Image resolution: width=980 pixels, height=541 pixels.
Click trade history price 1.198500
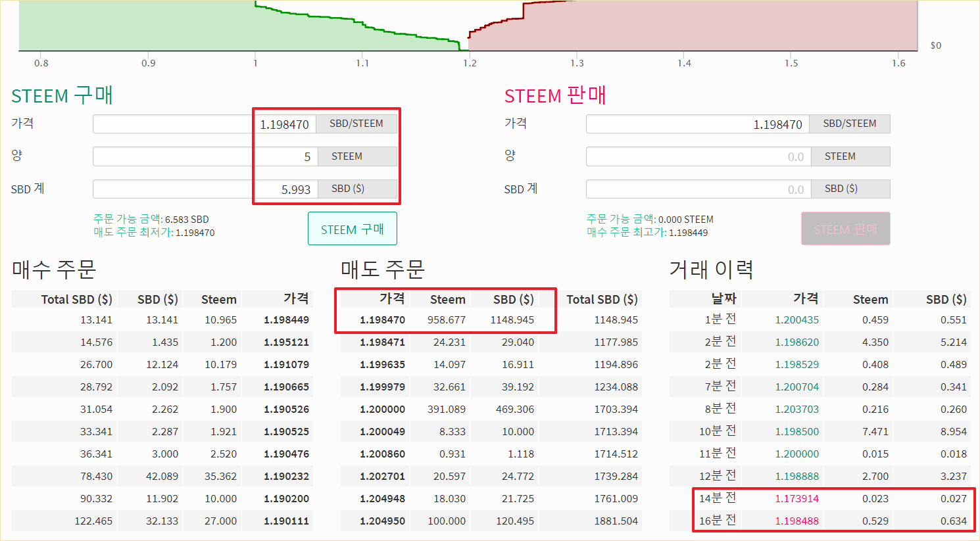click(x=796, y=432)
